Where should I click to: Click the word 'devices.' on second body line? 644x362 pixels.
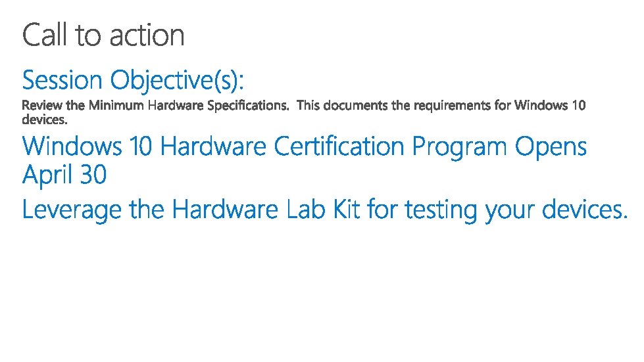tap(44, 120)
